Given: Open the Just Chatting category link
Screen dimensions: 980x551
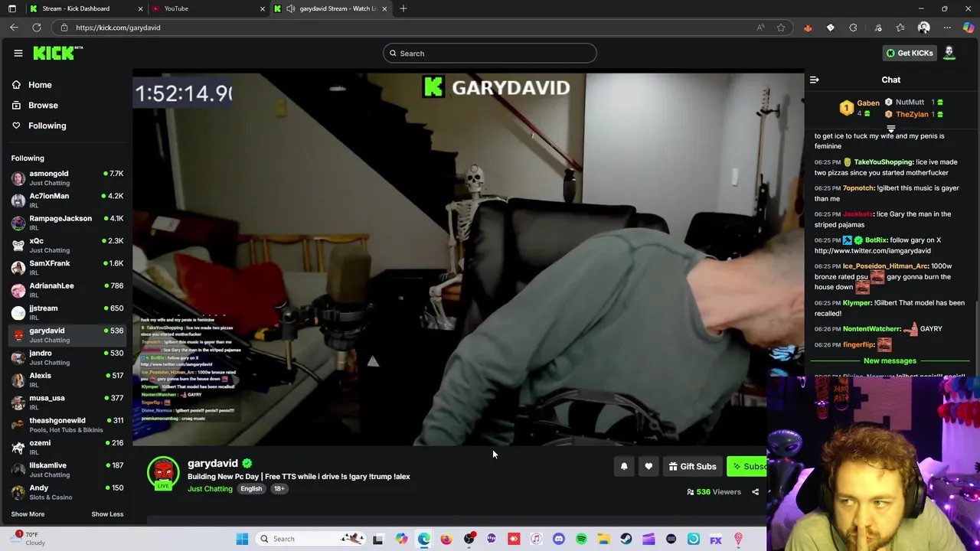Looking at the screenshot, I should click(210, 488).
